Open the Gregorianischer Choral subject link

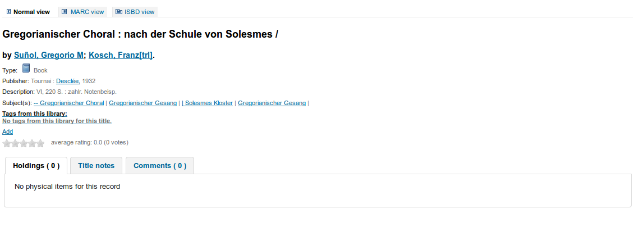(69, 103)
